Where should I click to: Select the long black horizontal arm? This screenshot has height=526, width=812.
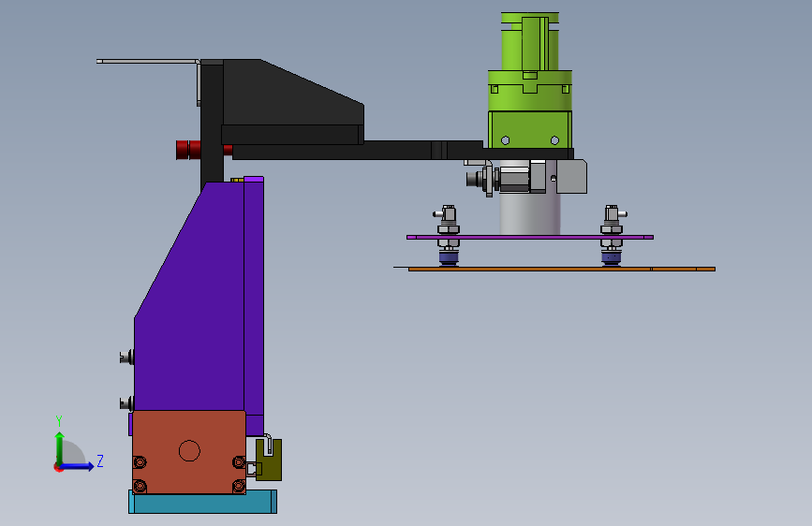point(358,151)
